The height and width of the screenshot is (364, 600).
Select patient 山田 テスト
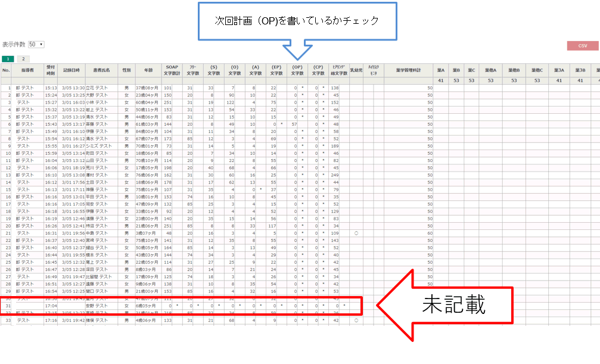point(97,160)
